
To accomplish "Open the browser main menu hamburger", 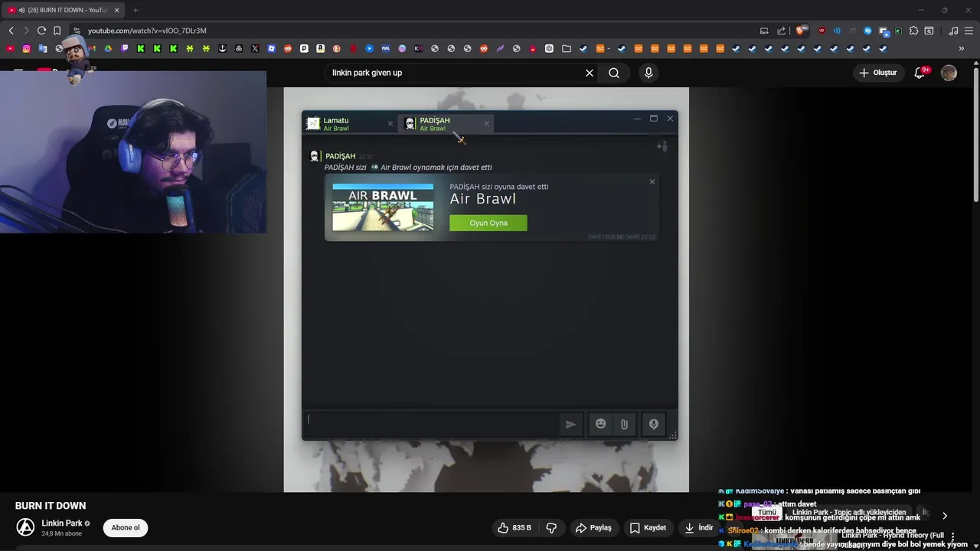I will click(969, 31).
